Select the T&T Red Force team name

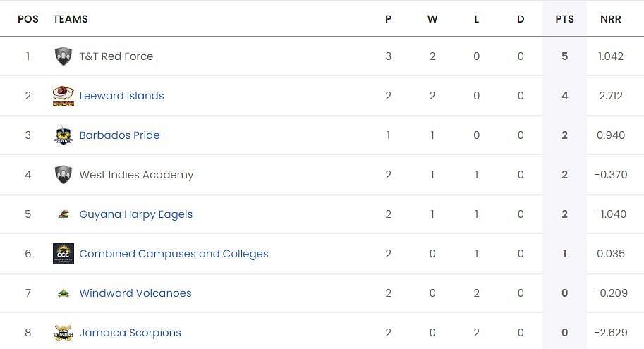(116, 56)
